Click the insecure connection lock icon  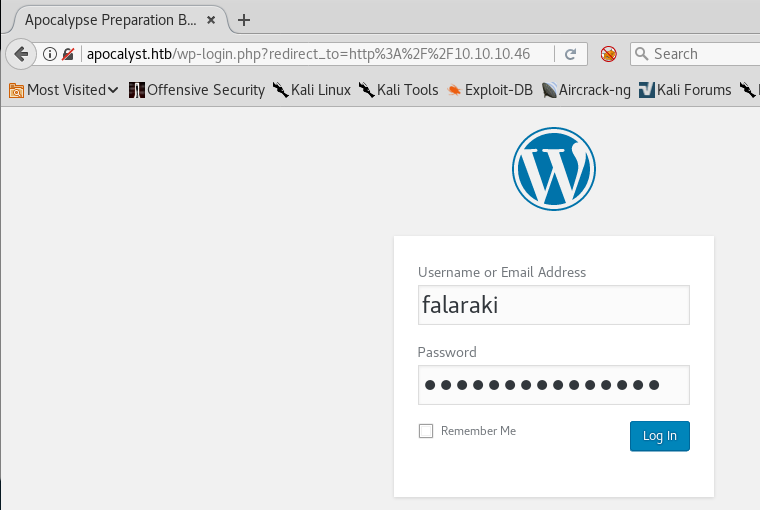tap(68, 54)
